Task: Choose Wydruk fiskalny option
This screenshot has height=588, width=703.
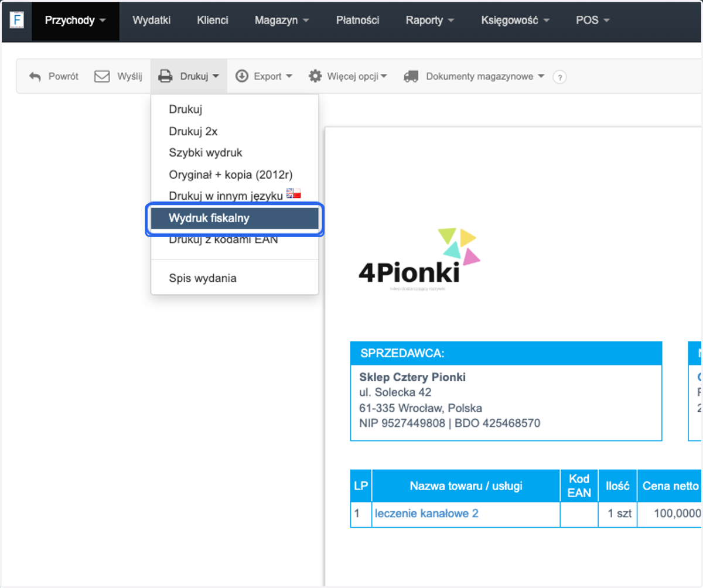Action: [x=235, y=218]
